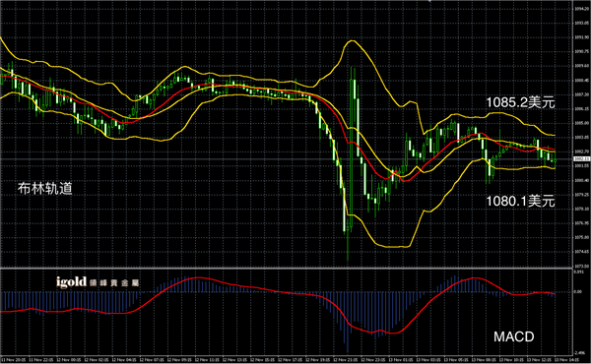
Task: Select the 布林轨道 Bollinger band label
Action: pyautogui.click(x=45, y=188)
